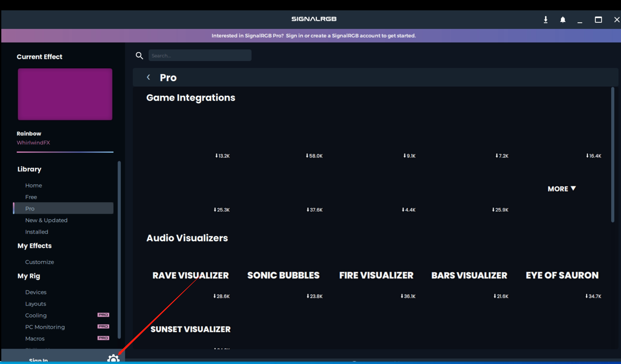Open Macros page

pyautogui.click(x=35, y=338)
